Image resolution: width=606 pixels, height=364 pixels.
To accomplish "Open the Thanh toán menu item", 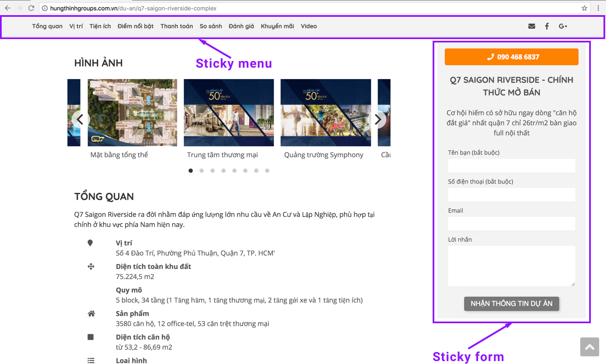I will pos(177,26).
